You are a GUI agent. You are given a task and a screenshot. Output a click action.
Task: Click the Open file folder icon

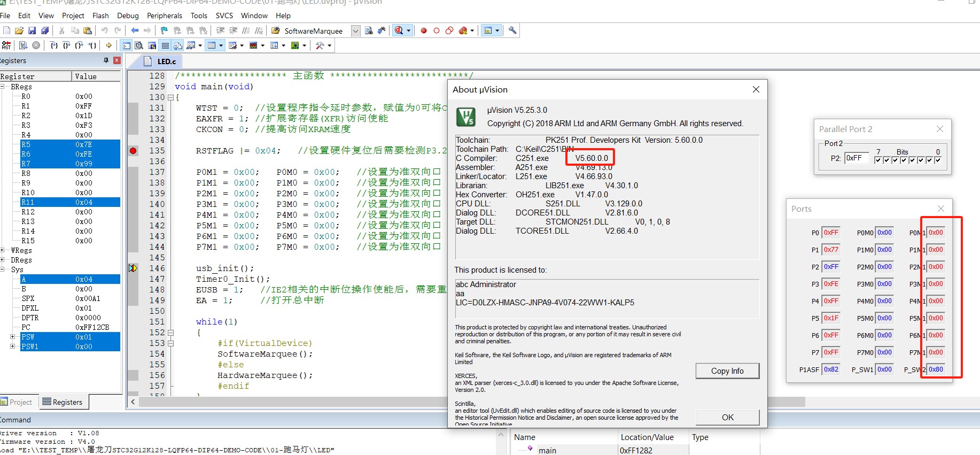(x=19, y=30)
